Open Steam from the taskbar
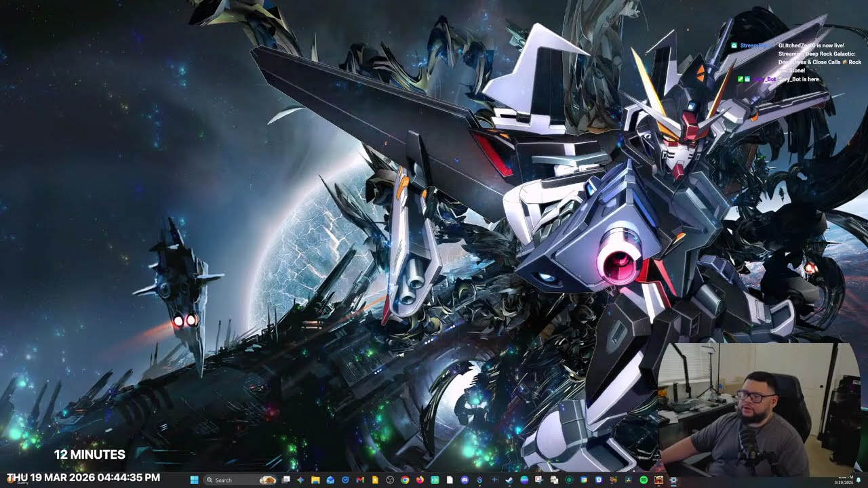The image size is (868, 488). pos(509,480)
